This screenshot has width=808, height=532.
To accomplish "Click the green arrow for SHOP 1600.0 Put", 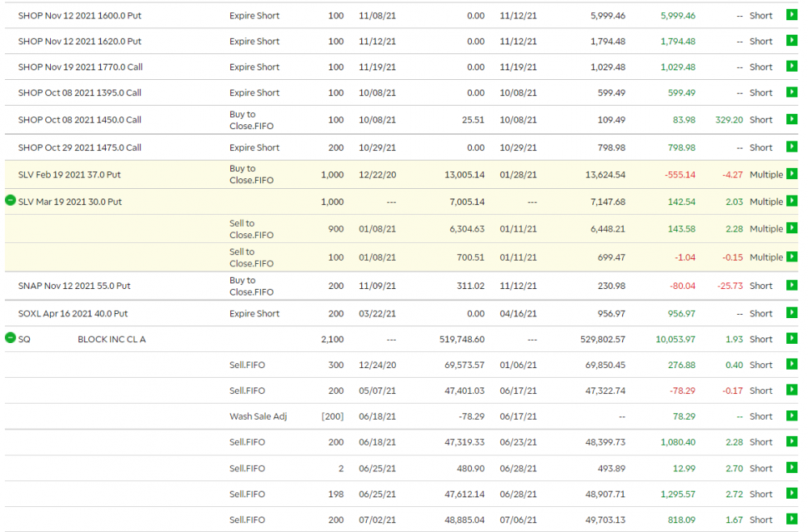I will [791, 16].
